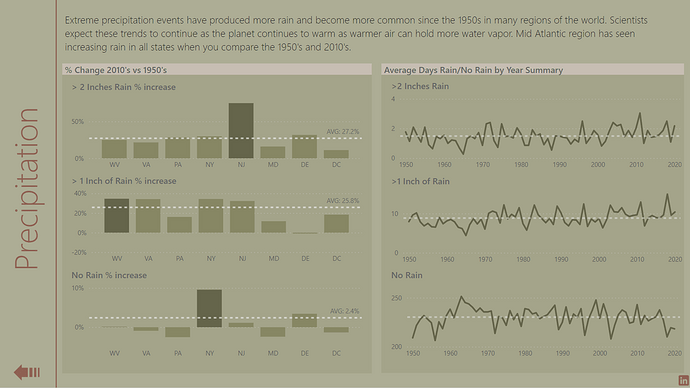The width and height of the screenshot is (690, 388).
Task: Click the AVG: 2.4% average line label
Action: click(345, 311)
